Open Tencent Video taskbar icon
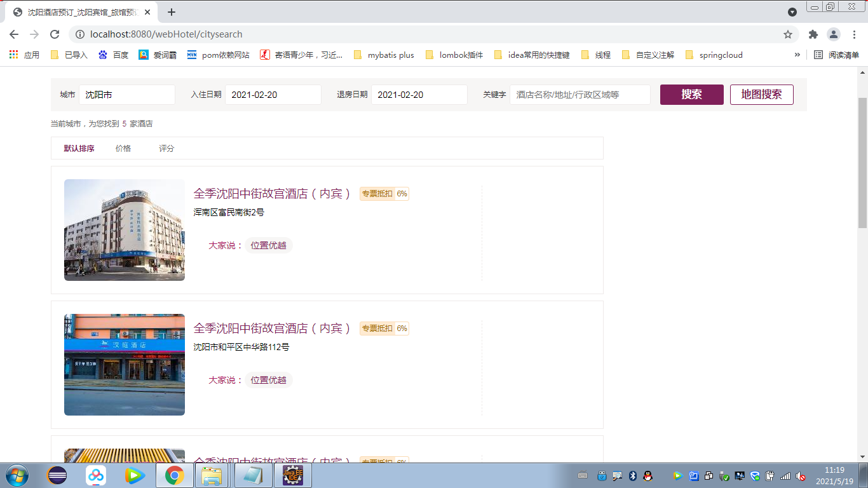This screenshot has height=488, width=868. 134,475
